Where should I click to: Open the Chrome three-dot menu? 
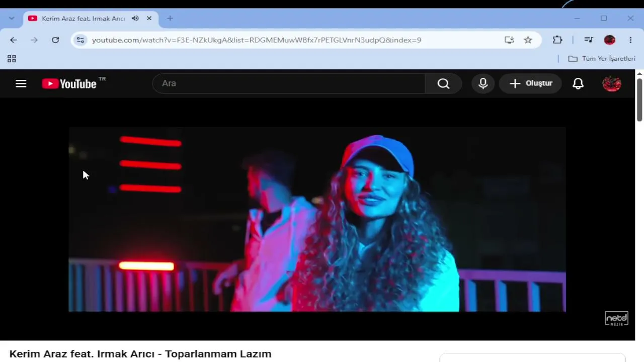click(630, 40)
